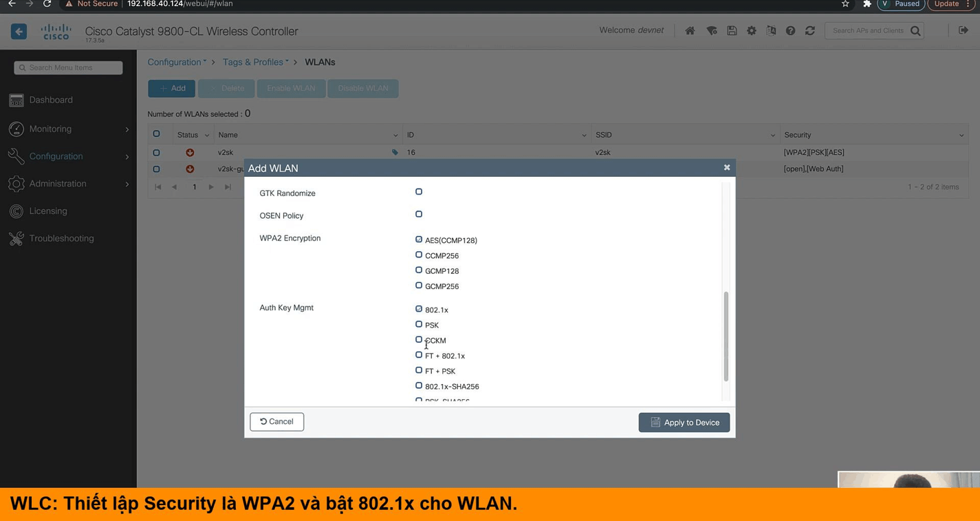Click the Troubleshooting tools icon

[17, 239]
